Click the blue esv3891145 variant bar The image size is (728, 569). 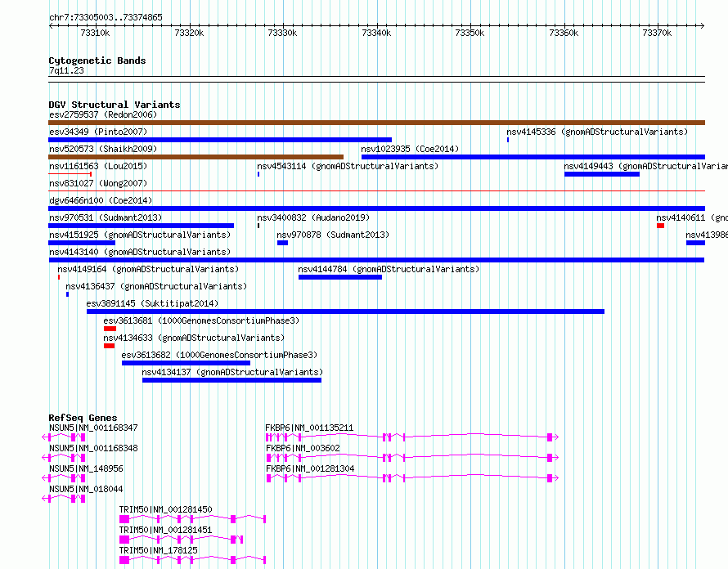click(345, 311)
